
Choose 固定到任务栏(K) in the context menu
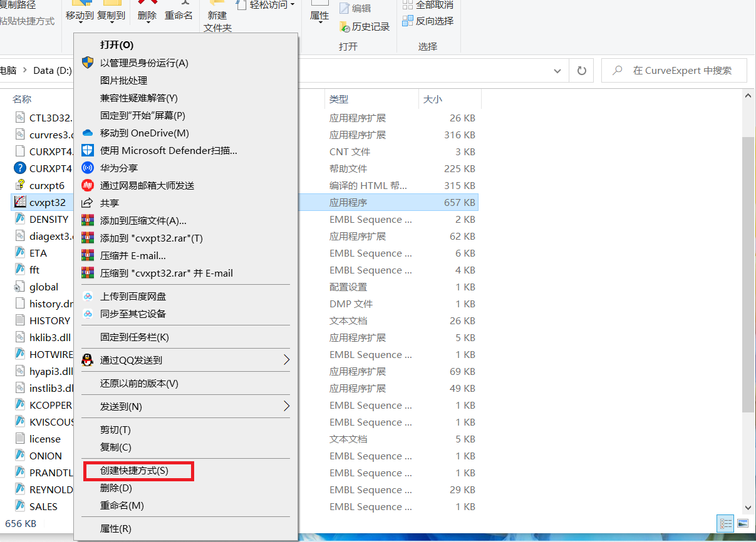tap(134, 337)
